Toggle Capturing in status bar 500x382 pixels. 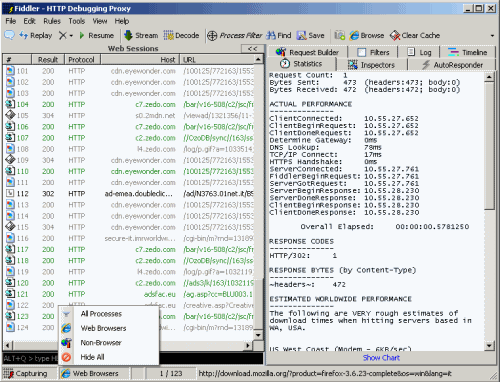[x=30, y=374]
